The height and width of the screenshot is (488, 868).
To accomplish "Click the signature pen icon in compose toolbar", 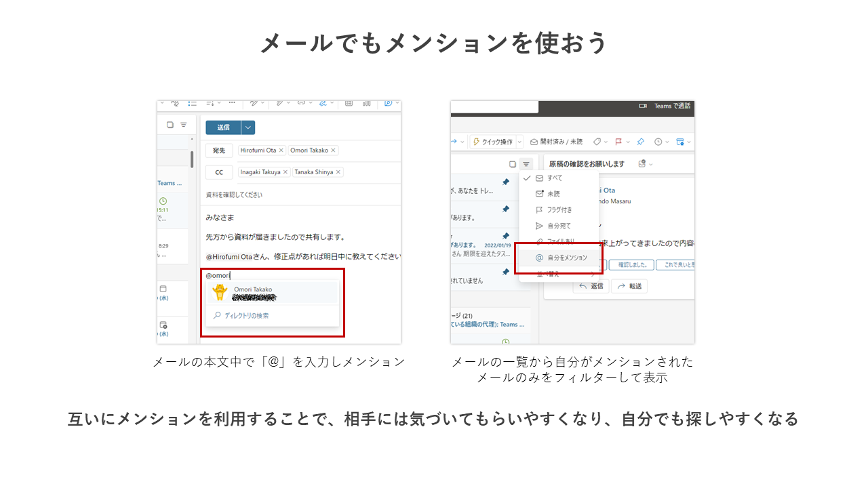I will coord(323,103).
